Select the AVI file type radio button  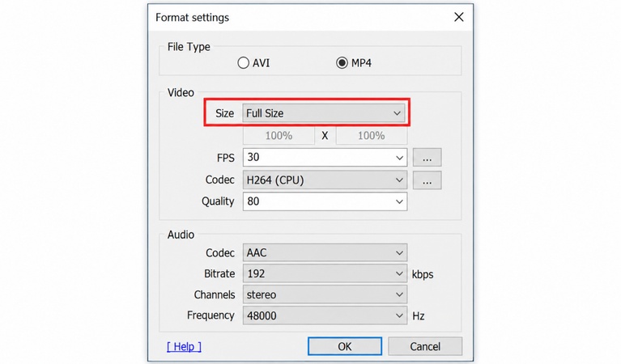tap(243, 63)
